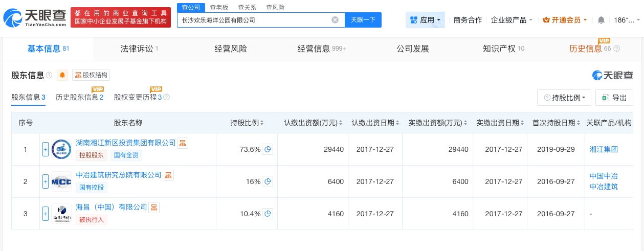Select 查关系 search mode tab
This screenshot has width=644, height=251.
point(247,7)
